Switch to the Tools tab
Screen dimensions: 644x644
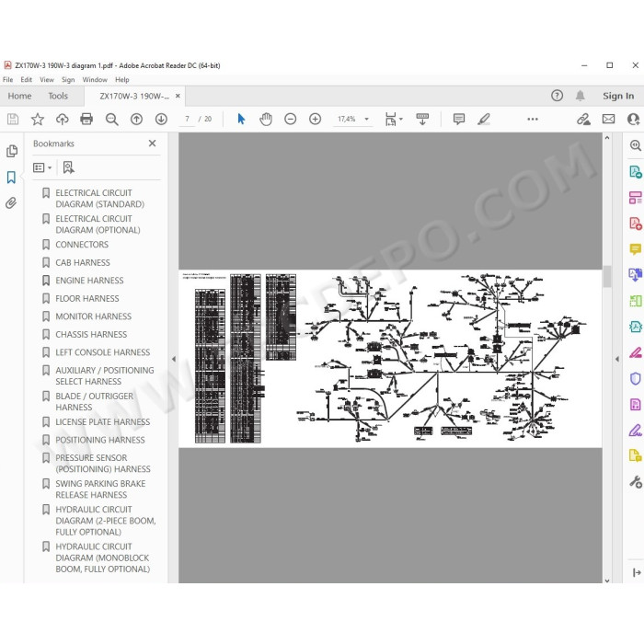tap(58, 96)
